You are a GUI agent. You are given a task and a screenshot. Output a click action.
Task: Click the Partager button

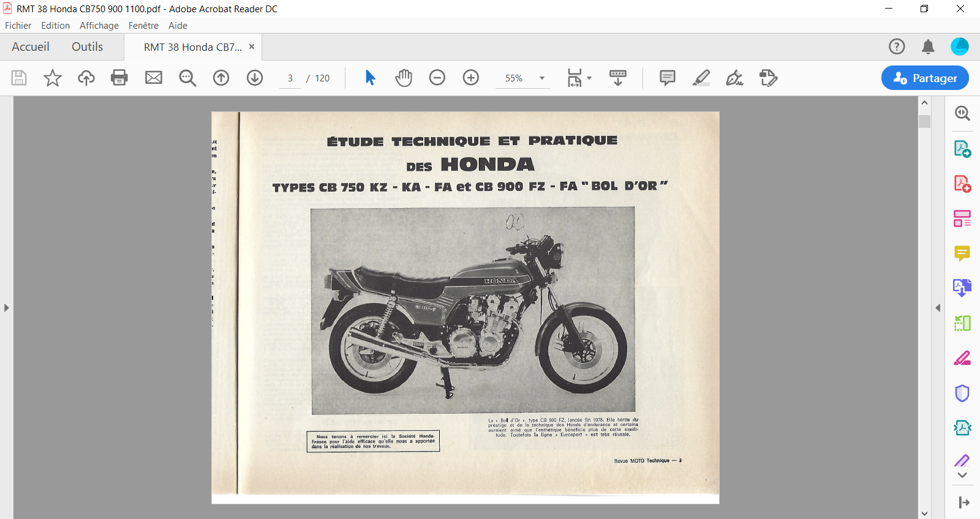925,78
